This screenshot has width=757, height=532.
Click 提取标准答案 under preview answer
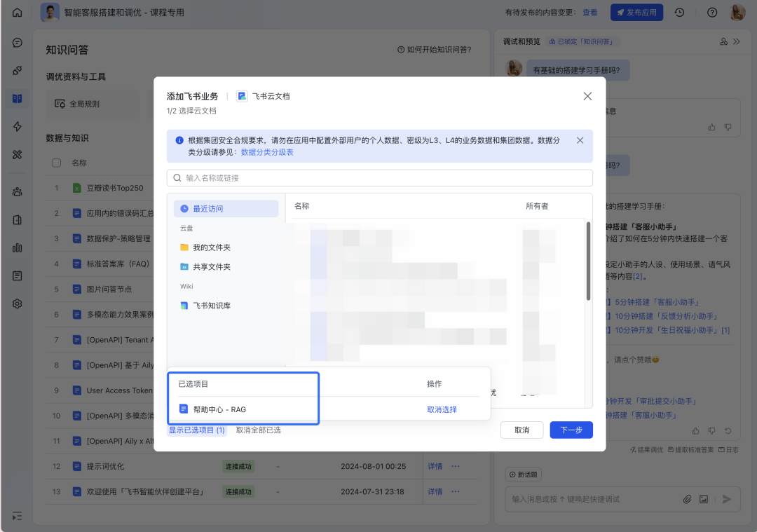click(690, 450)
